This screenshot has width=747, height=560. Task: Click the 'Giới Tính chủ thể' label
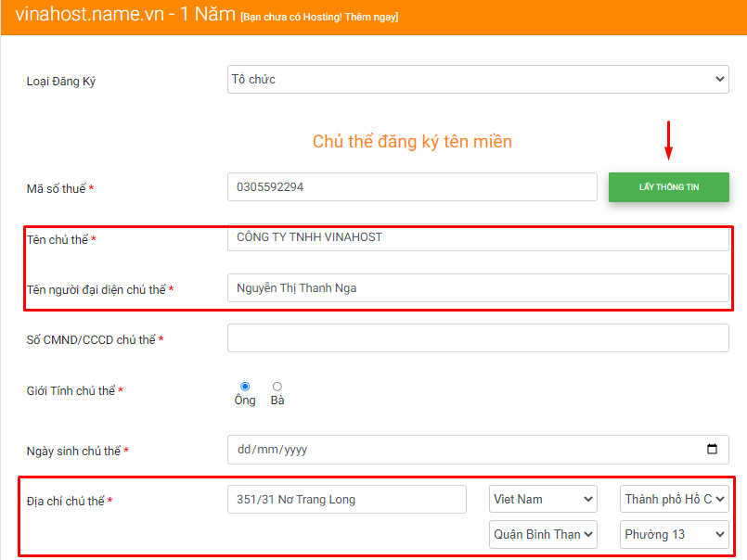pyautogui.click(x=71, y=391)
